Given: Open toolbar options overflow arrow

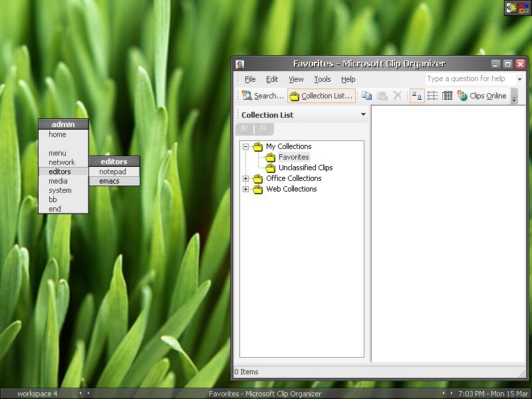Looking at the screenshot, I should click(514, 96).
